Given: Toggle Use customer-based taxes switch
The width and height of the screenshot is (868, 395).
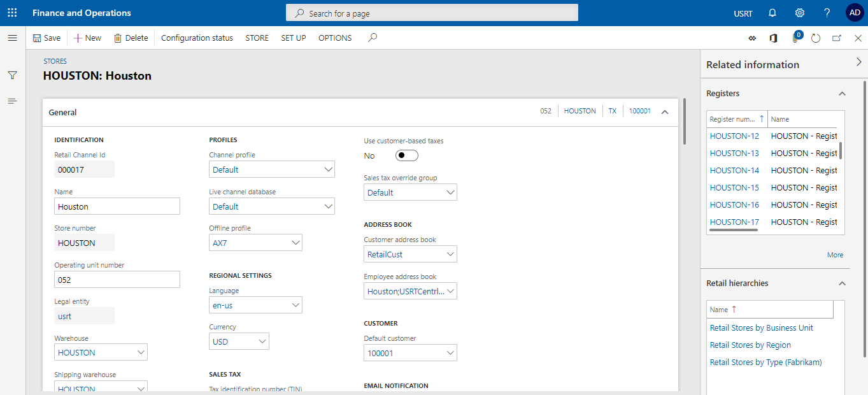Looking at the screenshot, I should point(406,155).
